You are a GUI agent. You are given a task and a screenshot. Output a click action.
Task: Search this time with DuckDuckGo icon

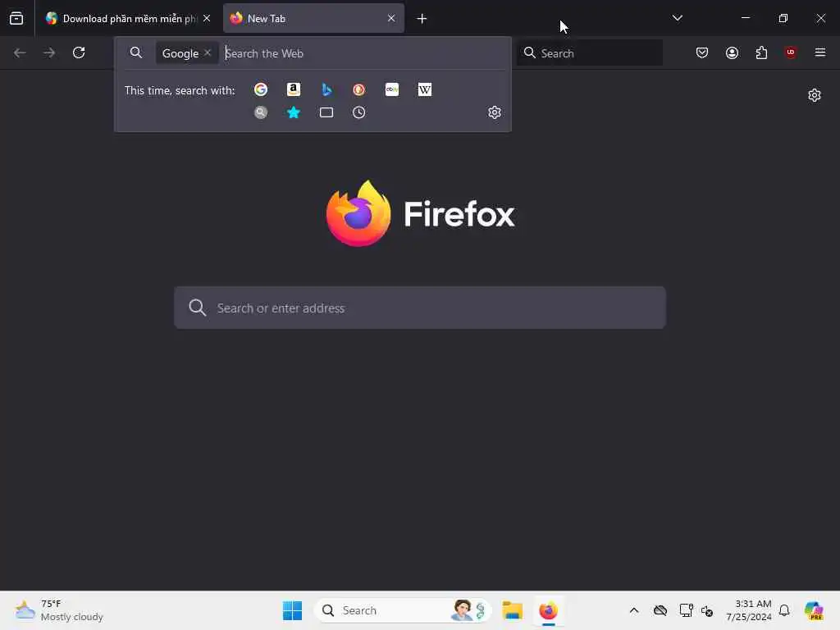point(359,89)
